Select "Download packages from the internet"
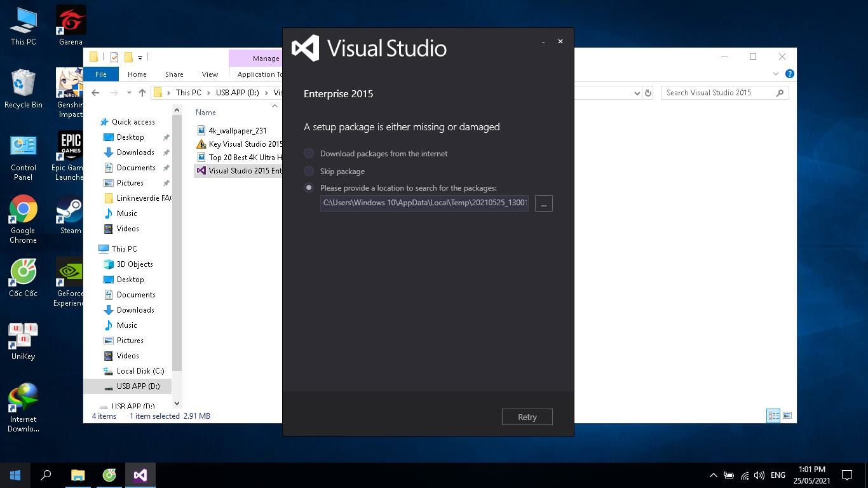868x488 pixels. [x=309, y=153]
